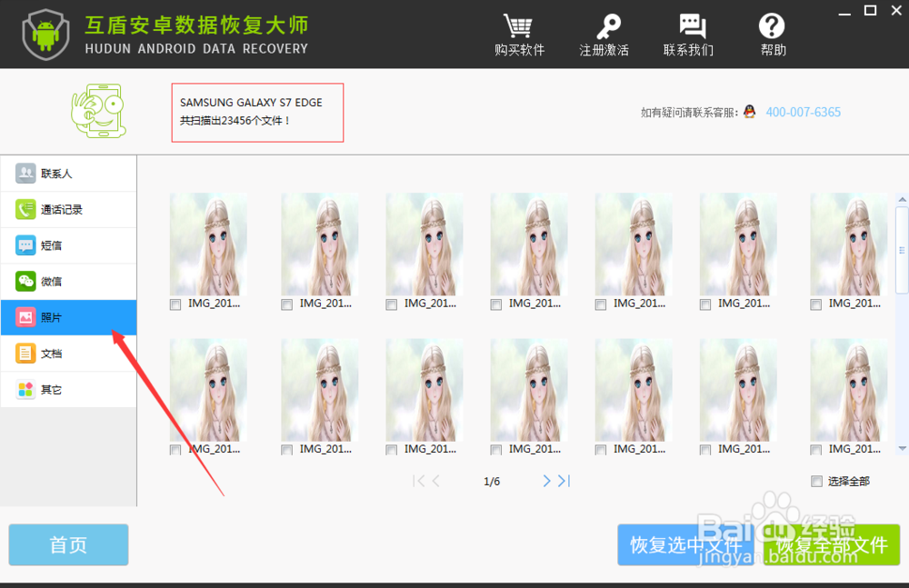Screen dimensions: 909x588
Task: Check the last photo in top row
Action: (815, 304)
